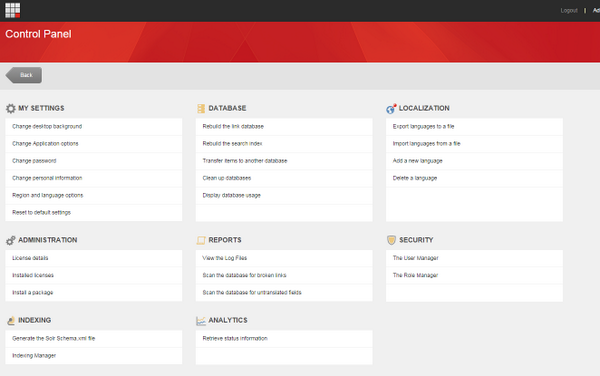The height and width of the screenshot is (376, 600).
Task: Click the INDEXING heading text
Action: click(x=35, y=321)
